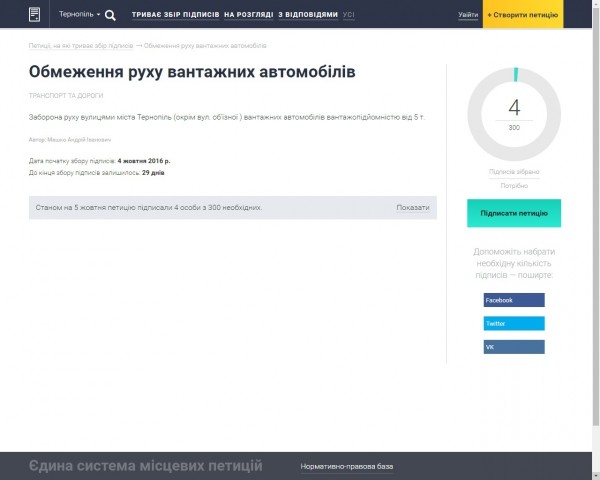
Task: Click the start date 4 жовтня 2016 р.
Action: 144,161
